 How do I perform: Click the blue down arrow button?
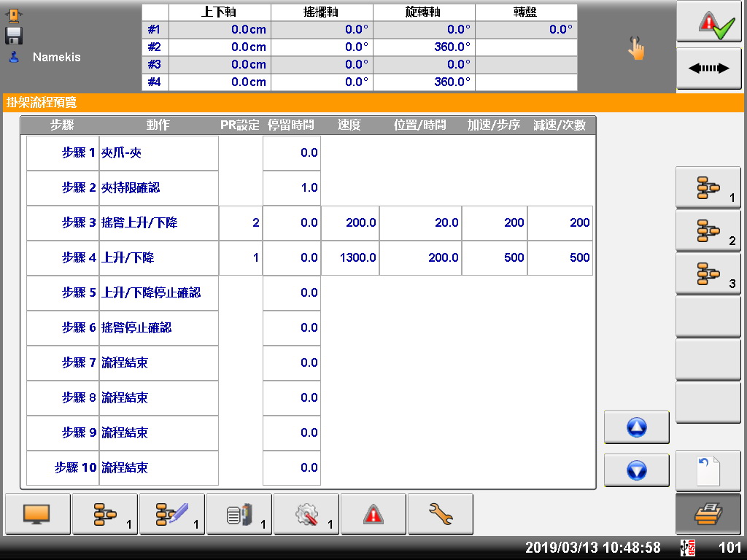pos(636,470)
